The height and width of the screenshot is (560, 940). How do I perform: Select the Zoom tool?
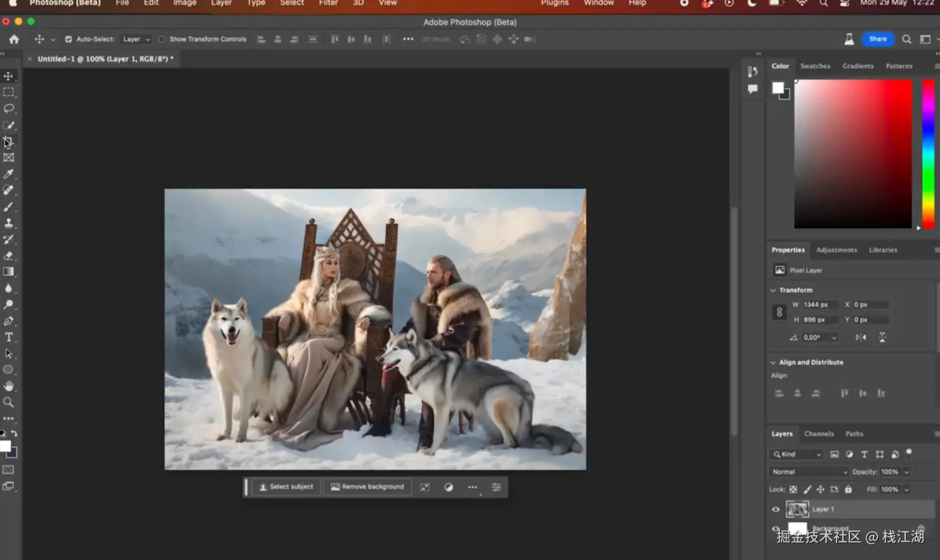(x=9, y=402)
